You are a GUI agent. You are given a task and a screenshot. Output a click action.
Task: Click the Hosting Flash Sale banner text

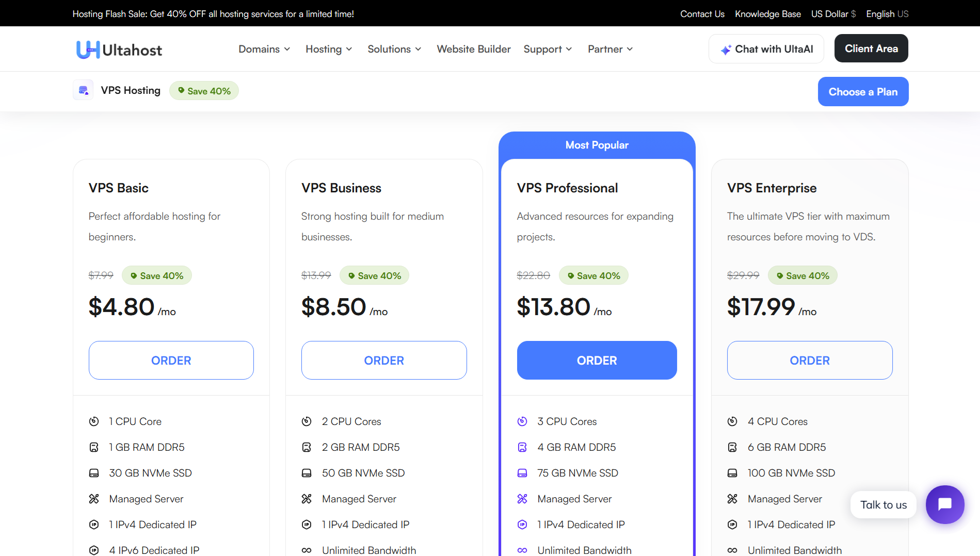213,14
